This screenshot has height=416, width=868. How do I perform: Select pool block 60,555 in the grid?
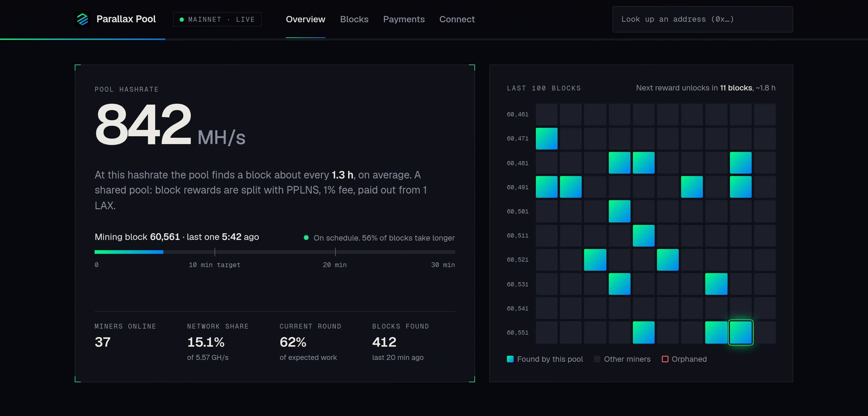click(643, 332)
